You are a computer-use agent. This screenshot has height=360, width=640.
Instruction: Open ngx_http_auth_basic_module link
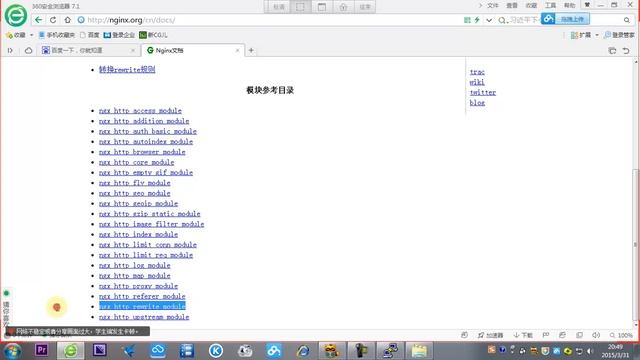tap(147, 131)
